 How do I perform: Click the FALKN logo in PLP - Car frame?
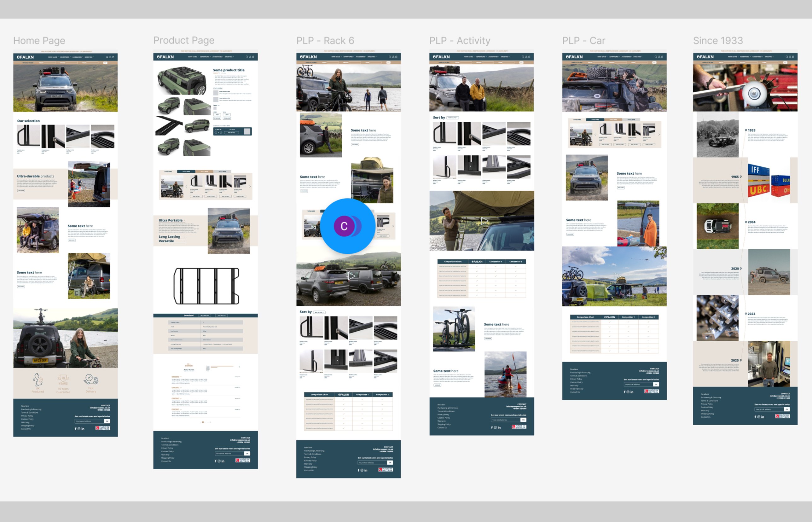point(574,57)
